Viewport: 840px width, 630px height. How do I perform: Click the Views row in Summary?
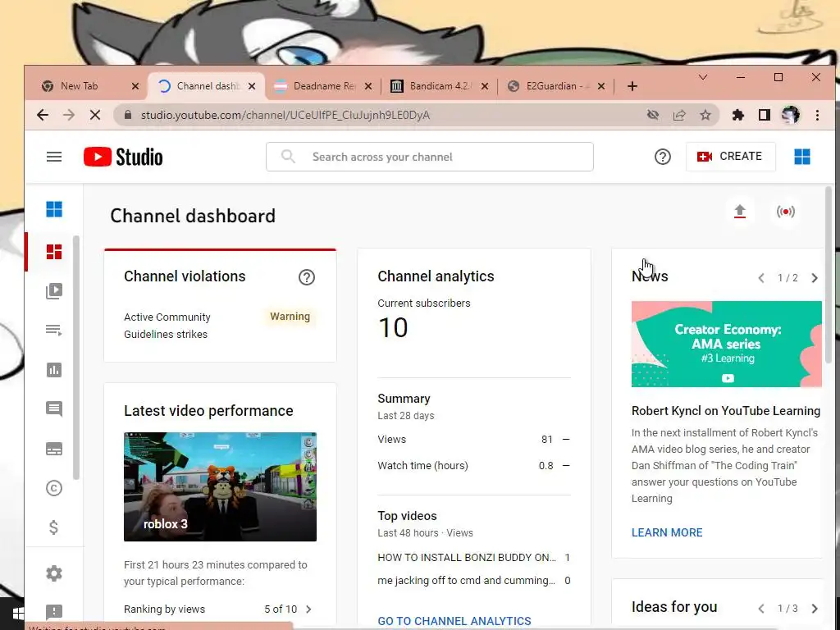click(x=473, y=440)
